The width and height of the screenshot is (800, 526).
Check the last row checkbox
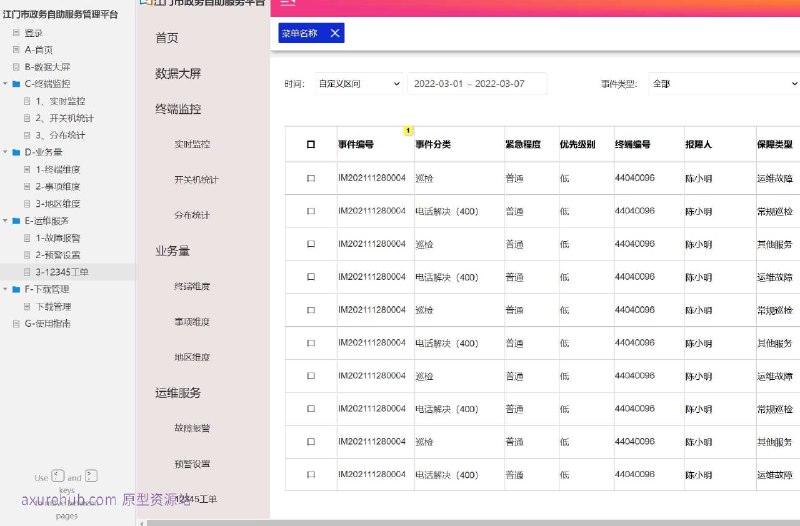click(x=311, y=474)
